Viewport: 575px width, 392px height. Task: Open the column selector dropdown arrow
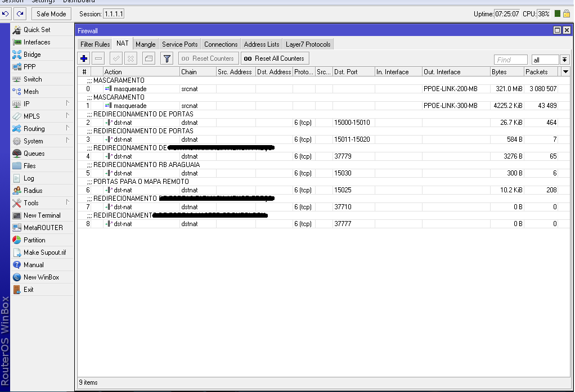pyautogui.click(x=565, y=72)
